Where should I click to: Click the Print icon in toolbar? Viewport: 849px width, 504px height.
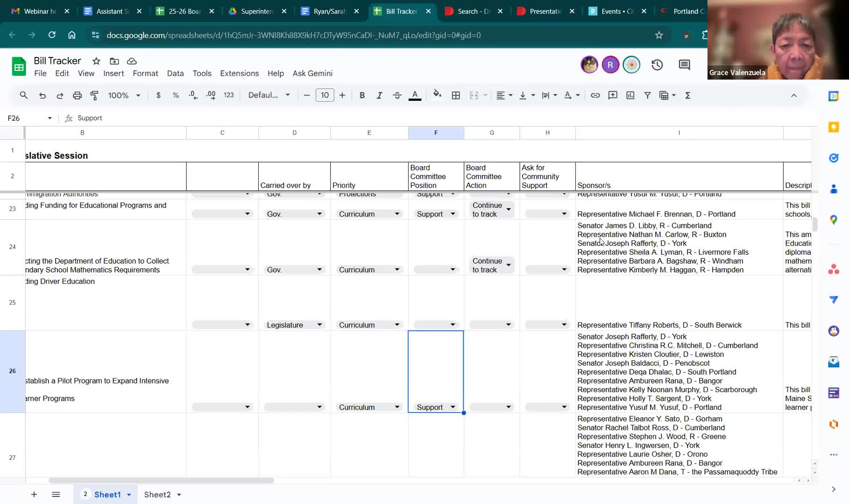(x=77, y=95)
